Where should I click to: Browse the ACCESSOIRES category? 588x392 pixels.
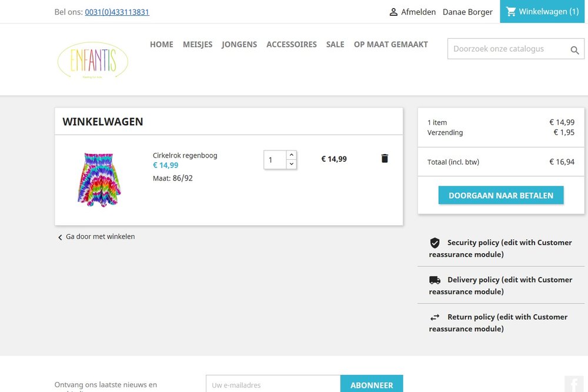coord(292,44)
